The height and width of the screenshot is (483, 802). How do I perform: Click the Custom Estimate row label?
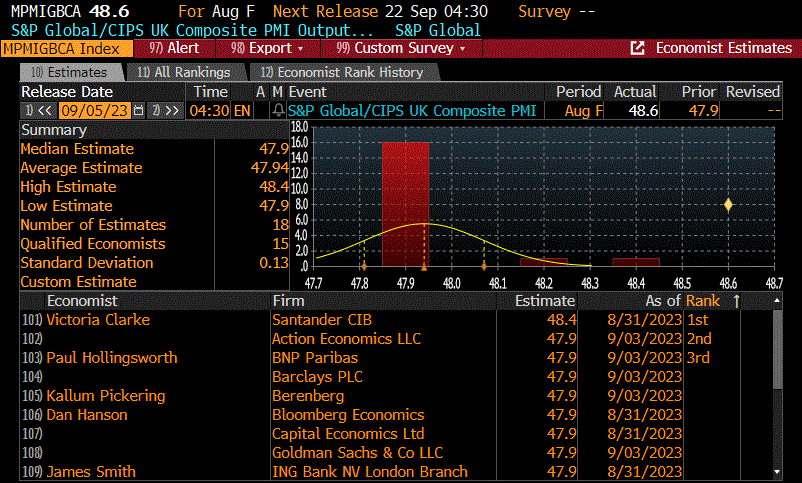coord(78,282)
